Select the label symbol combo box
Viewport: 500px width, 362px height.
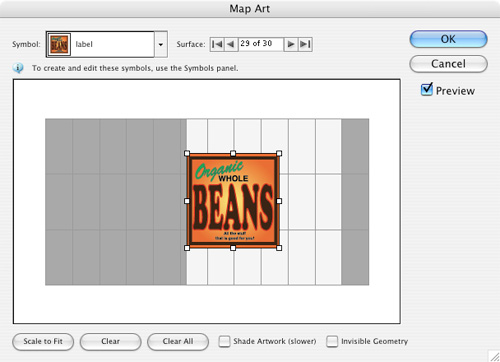click(x=107, y=44)
